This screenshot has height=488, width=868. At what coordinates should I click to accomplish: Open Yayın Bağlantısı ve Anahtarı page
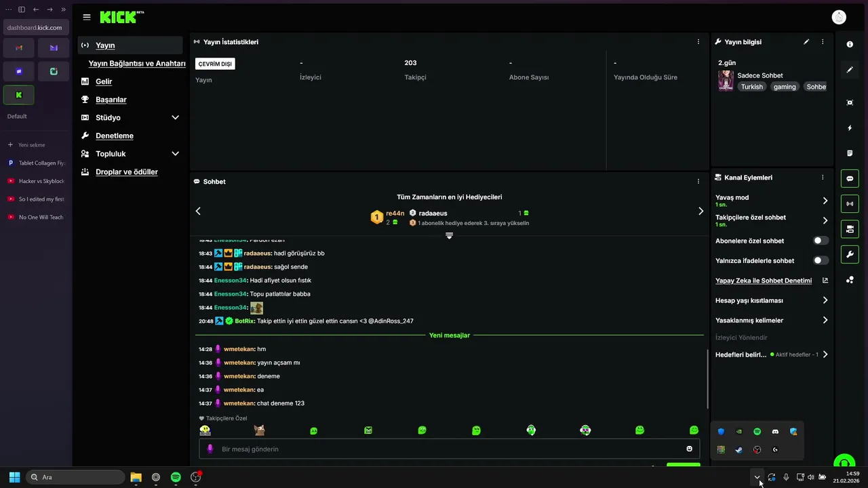(x=137, y=63)
